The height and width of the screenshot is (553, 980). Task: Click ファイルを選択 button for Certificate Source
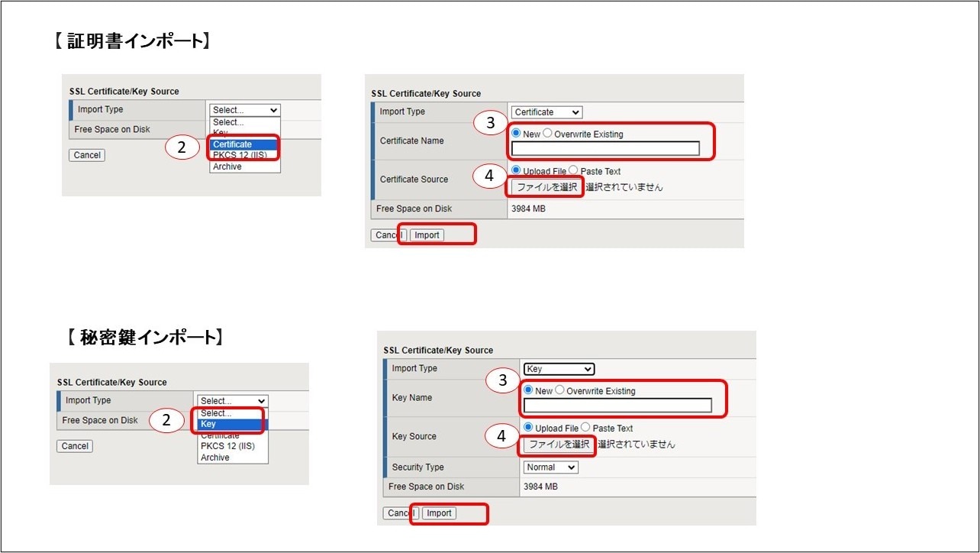(x=546, y=187)
